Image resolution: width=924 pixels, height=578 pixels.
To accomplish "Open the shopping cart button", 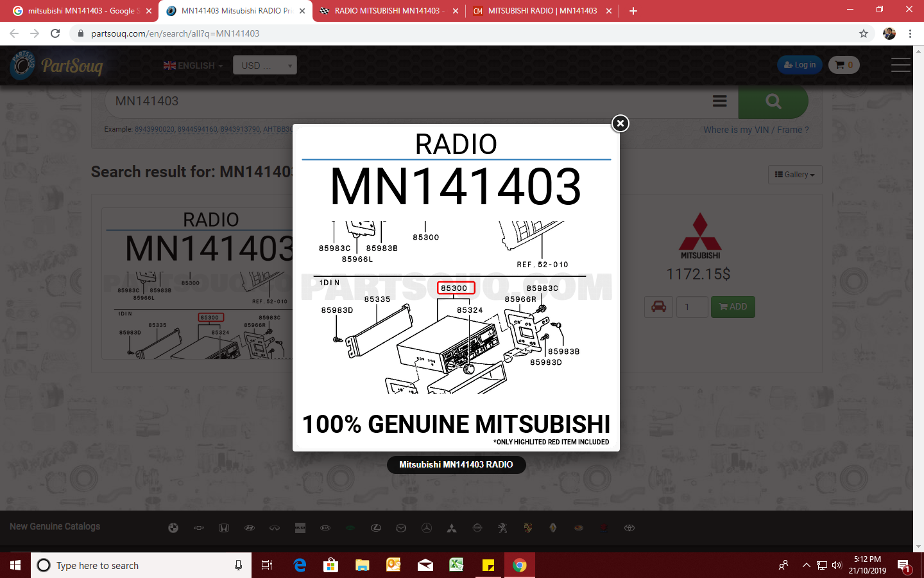I will pyautogui.click(x=844, y=65).
